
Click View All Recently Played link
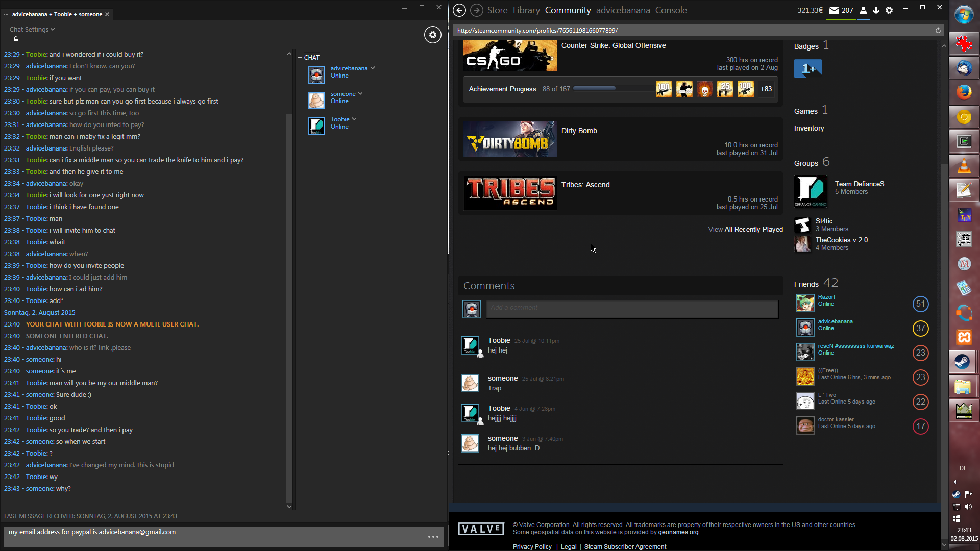[745, 230]
